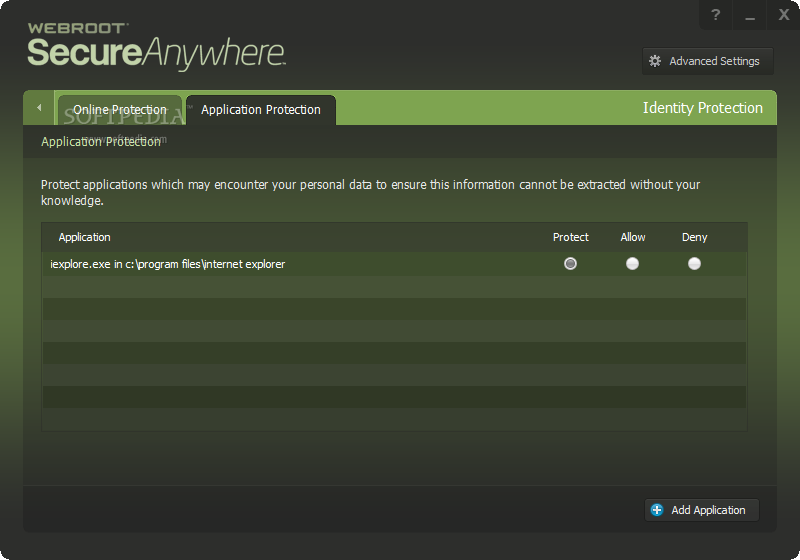Click the Webroot SecureAnywhere logo
Screen dimensions: 800x560
[x=157, y=46]
